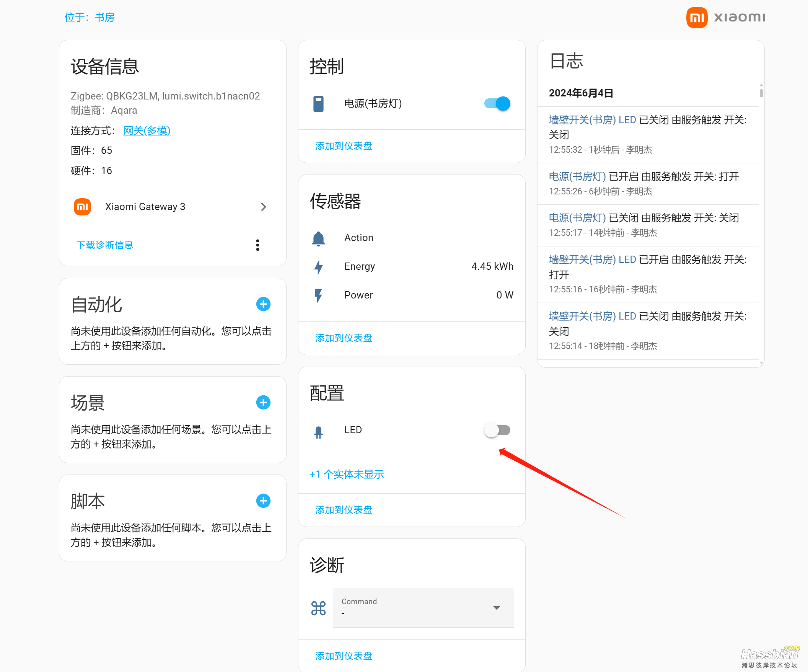
Task: Click the Command key icon in 诊断
Action: click(x=319, y=608)
